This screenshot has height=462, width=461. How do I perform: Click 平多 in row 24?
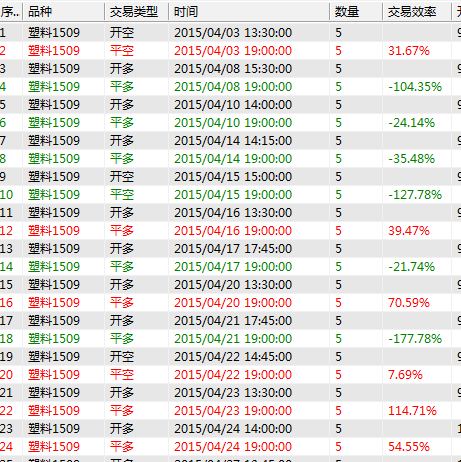tap(122, 447)
